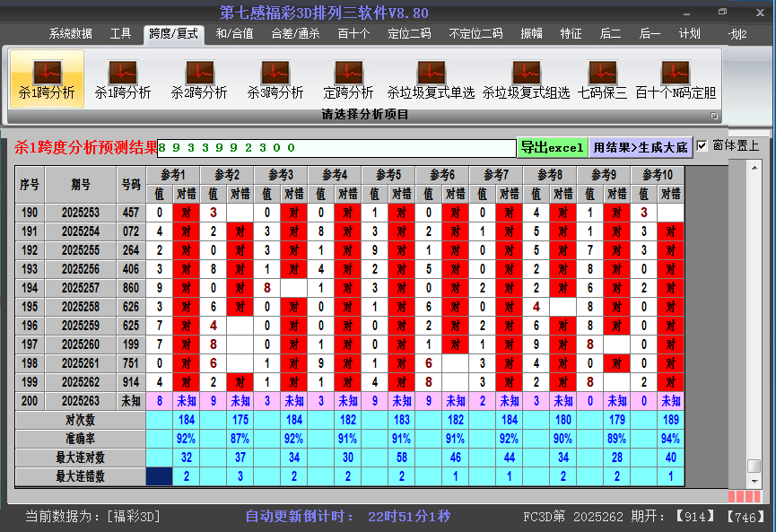
Task: Click the 参考1 column header
Action: (x=173, y=174)
